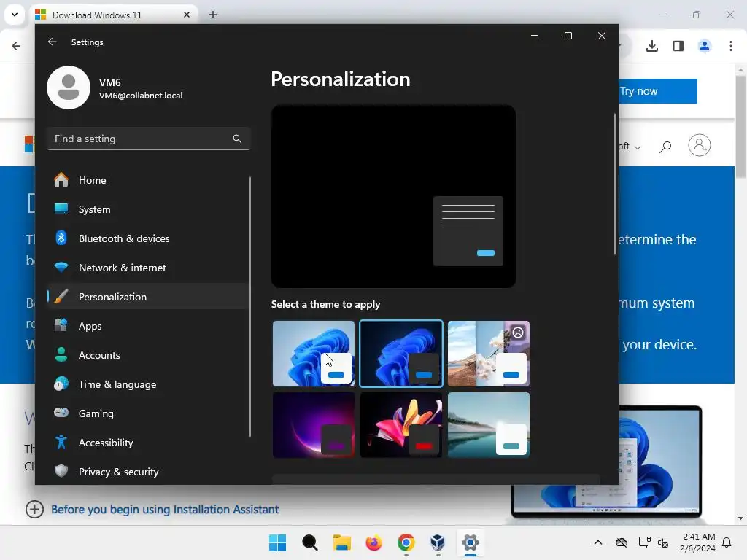Click the Microsoft site search icon

click(x=665, y=146)
